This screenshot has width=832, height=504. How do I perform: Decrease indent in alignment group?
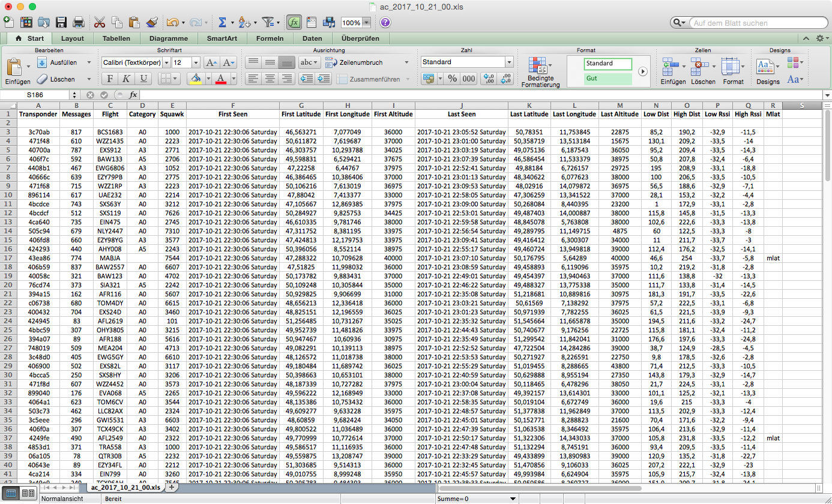click(307, 79)
